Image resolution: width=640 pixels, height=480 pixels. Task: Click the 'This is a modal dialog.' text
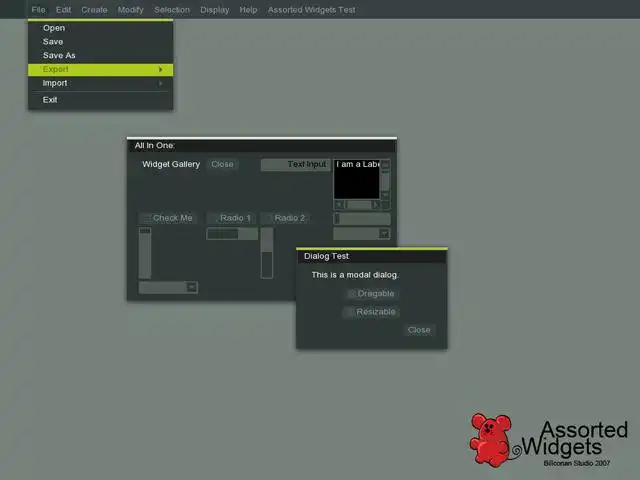(355, 275)
